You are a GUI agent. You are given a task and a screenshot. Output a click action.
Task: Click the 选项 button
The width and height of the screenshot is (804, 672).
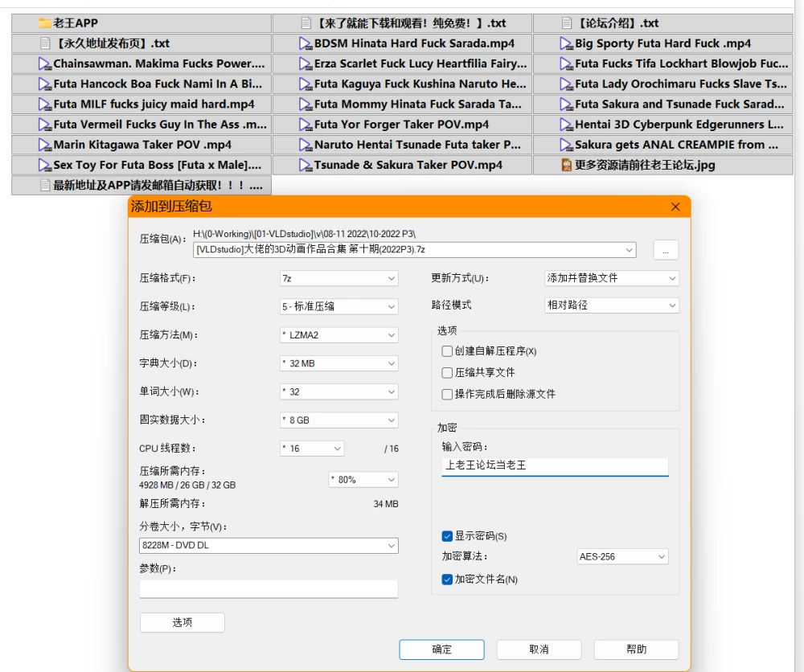[182, 622]
